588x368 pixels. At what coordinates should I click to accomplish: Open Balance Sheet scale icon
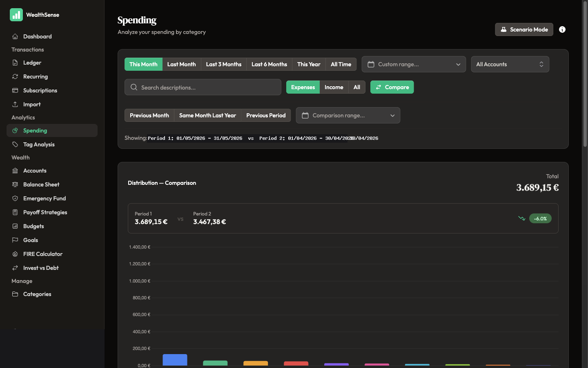tap(15, 184)
